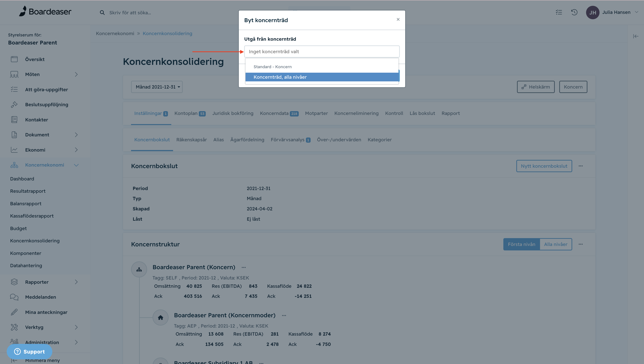Switch to the Koncerneliminering tab

point(356,113)
